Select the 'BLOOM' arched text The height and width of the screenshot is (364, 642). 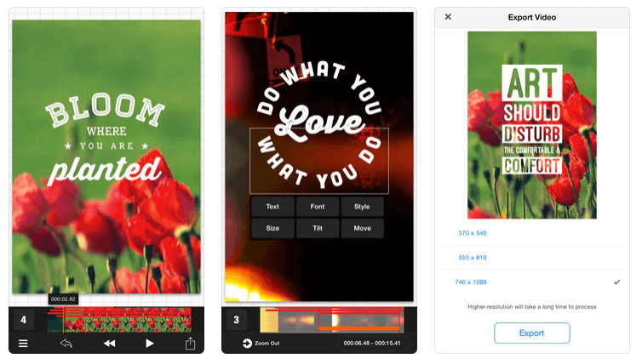pos(106,109)
